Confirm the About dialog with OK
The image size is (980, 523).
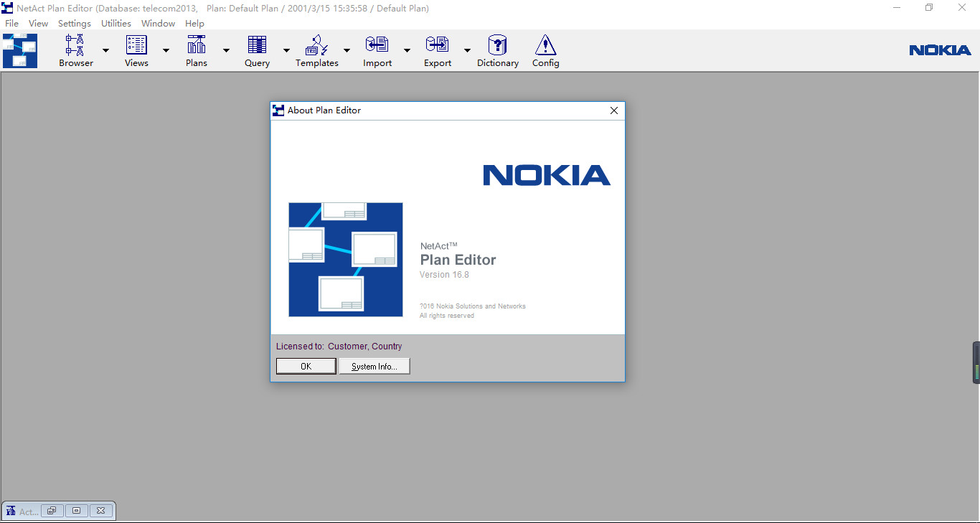[x=306, y=366]
